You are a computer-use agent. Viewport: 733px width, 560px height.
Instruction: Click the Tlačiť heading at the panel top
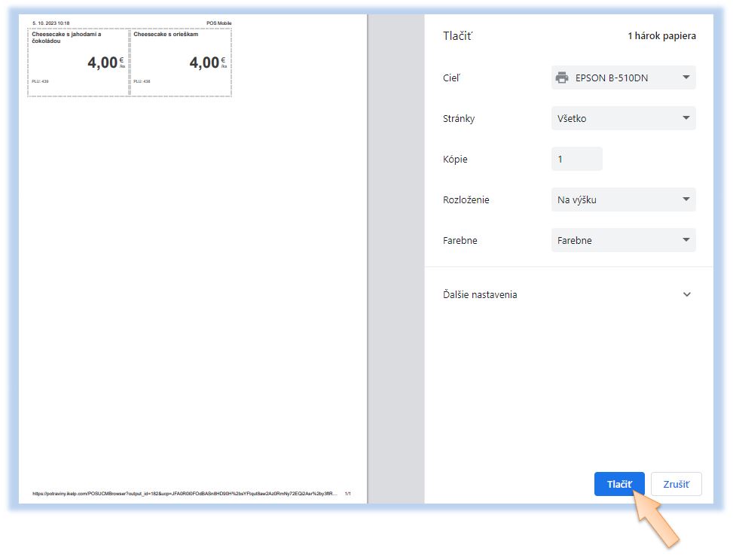pyautogui.click(x=457, y=36)
